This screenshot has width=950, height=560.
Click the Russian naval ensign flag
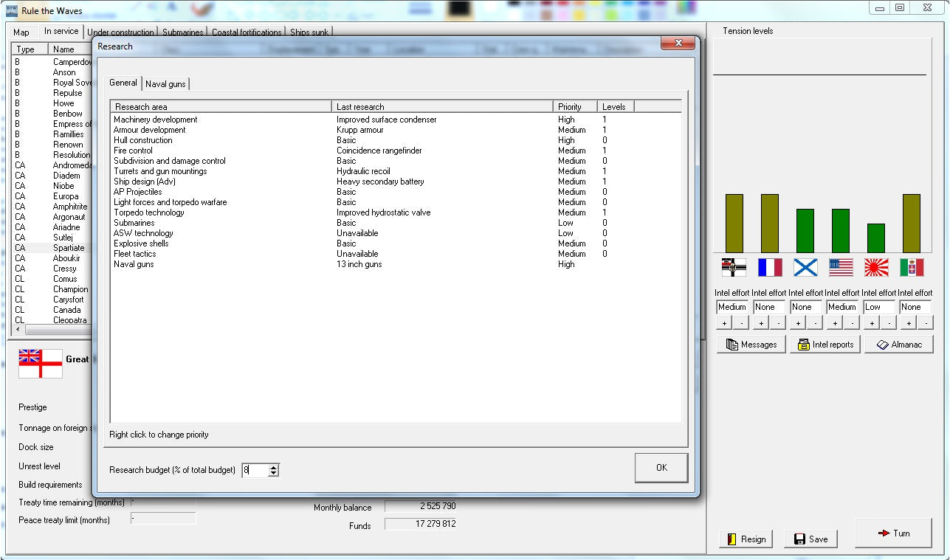pos(805,267)
